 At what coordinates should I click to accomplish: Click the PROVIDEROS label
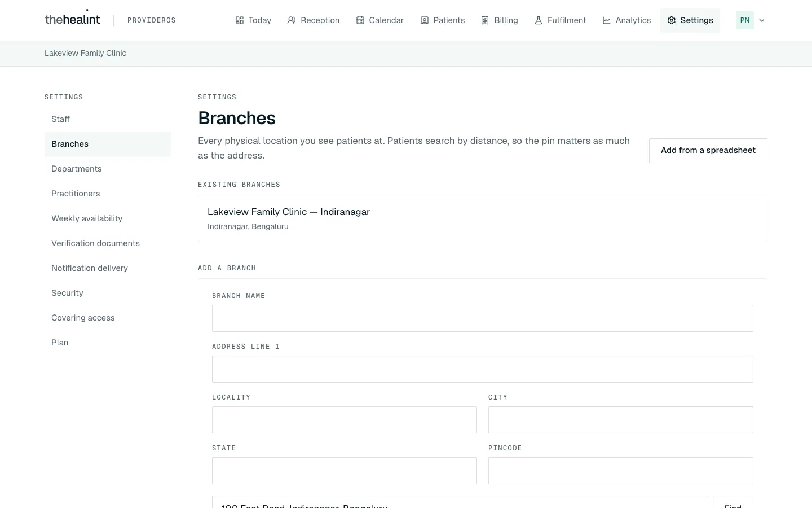(152, 20)
